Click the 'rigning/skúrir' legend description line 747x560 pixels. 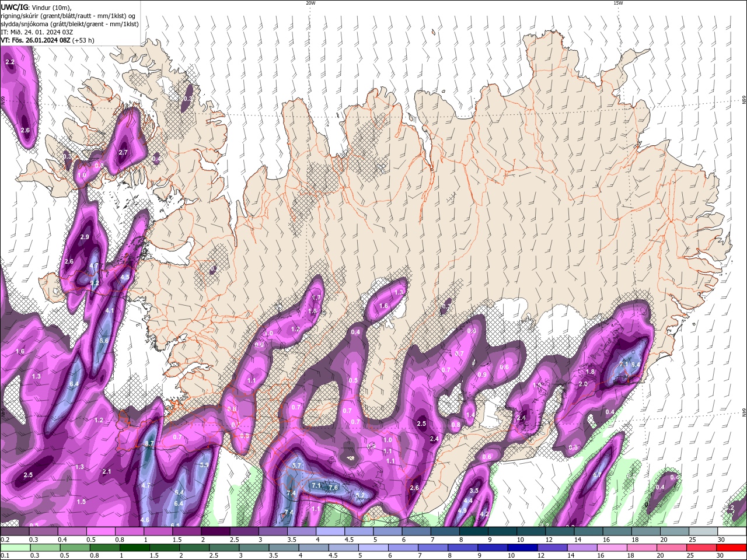click(69, 15)
